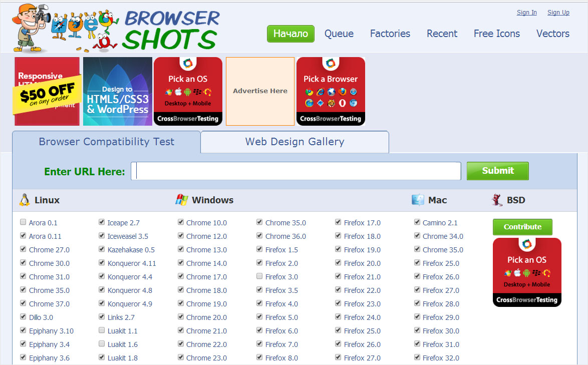
Task: Click the Firefox 5.0 label
Action: tap(281, 317)
